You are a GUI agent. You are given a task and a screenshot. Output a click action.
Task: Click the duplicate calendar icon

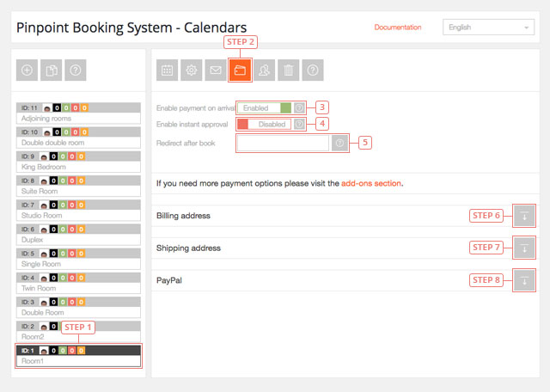pos(52,70)
